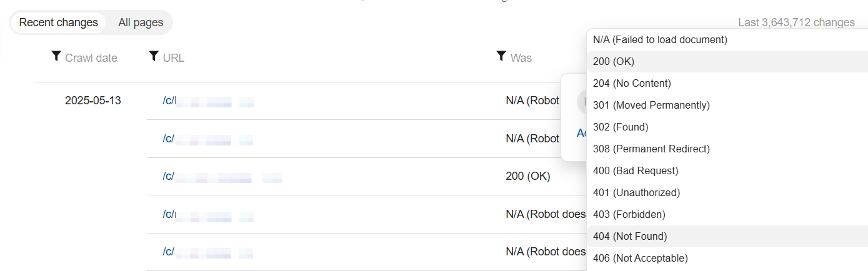Choose the 401 (Unauthorized) option

coord(636,192)
